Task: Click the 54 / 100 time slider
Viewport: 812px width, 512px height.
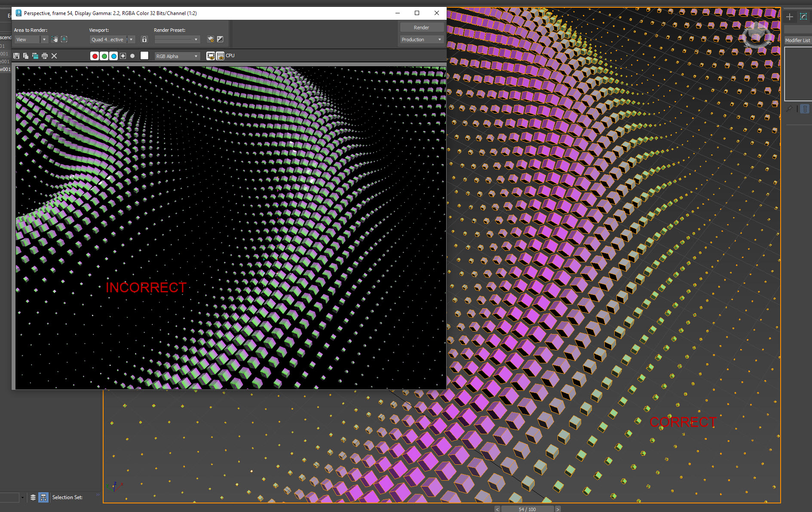Action: point(527,509)
